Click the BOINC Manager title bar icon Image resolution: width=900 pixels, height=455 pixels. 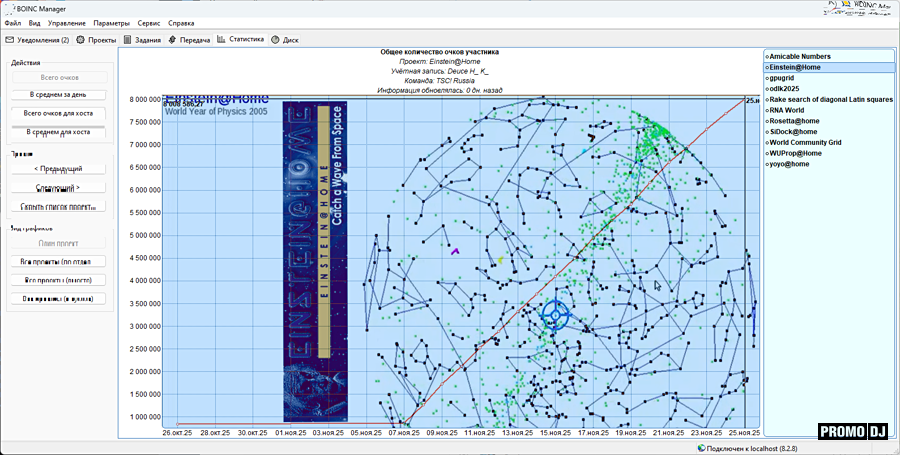coord(7,7)
